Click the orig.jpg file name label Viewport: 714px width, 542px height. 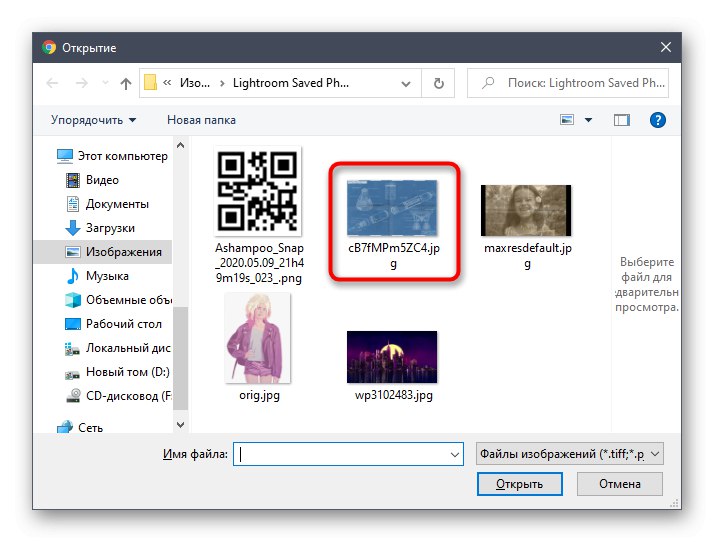(259, 394)
